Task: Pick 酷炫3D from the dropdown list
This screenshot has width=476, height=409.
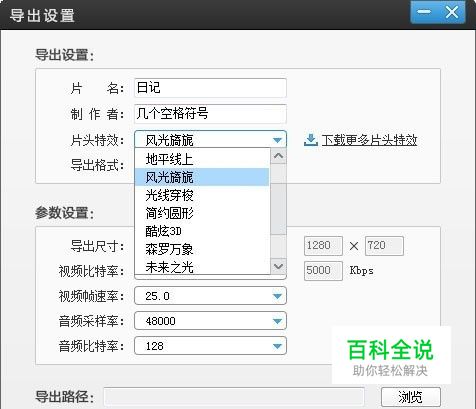Action: click(202, 231)
